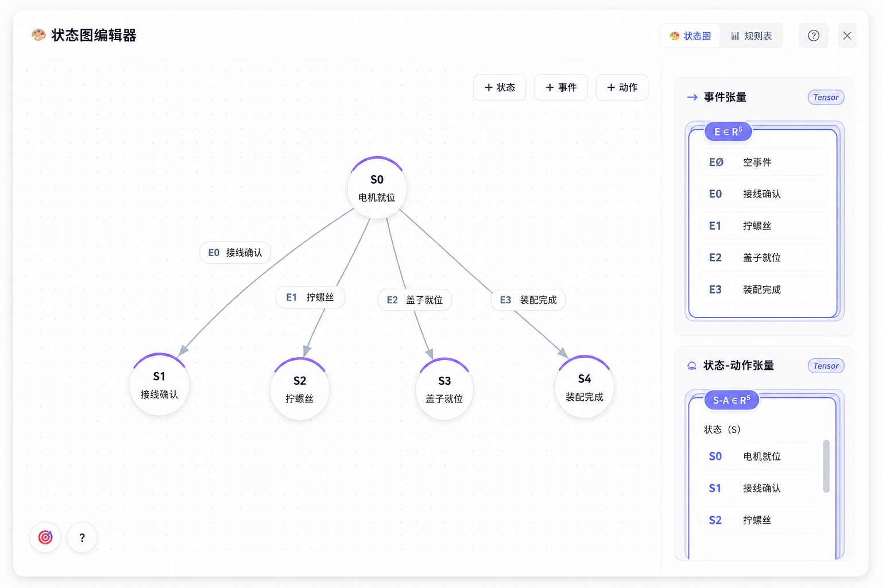This screenshot has width=882, height=588.
Task: Close the editor with the X button
Action: coord(847,36)
